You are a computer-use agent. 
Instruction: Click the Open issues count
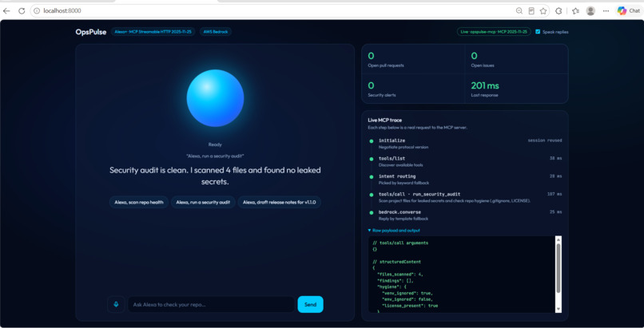tap(474, 56)
